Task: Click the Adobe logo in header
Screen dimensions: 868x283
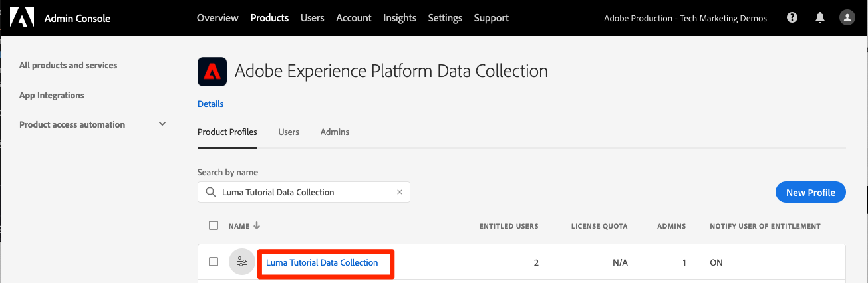Action: (21, 18)
